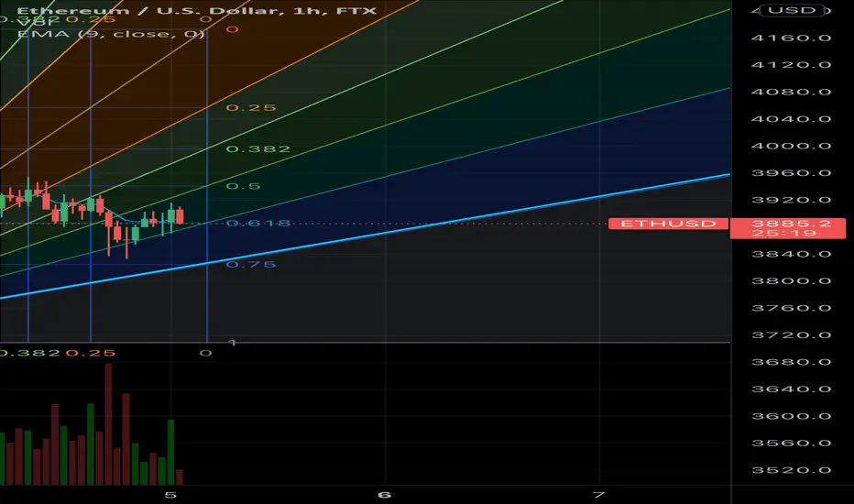
Task: Click the 3720.0 price axis label
Action: pos(791,335)
